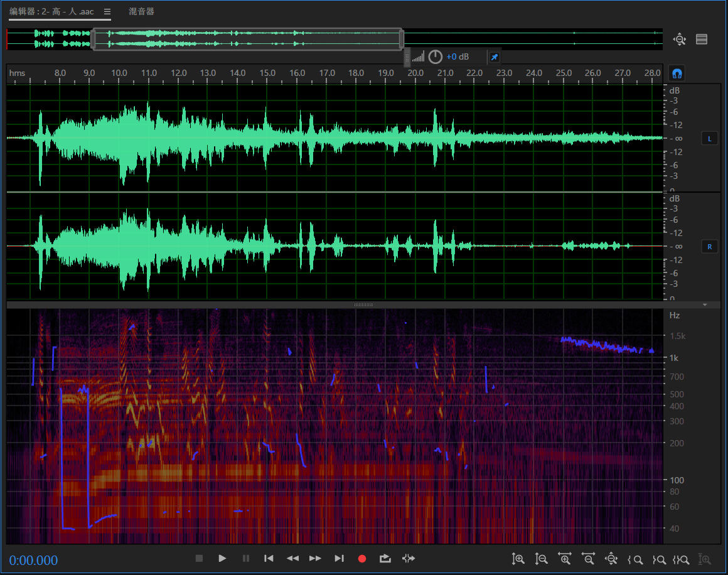Open the editor panel menu icon
This screenshot has height=575, width=728.
(x=107, y=11)
